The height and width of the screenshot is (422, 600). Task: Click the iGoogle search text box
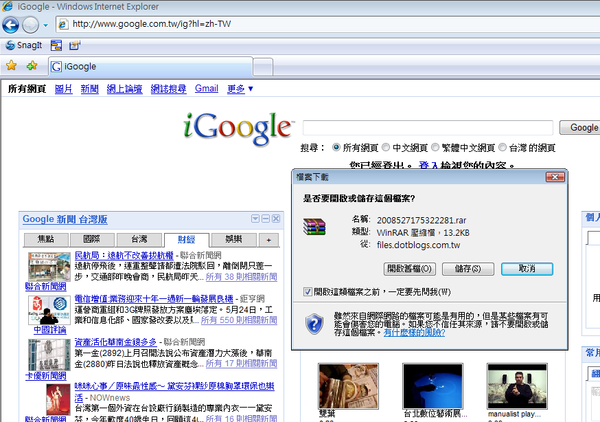point(428,127)
